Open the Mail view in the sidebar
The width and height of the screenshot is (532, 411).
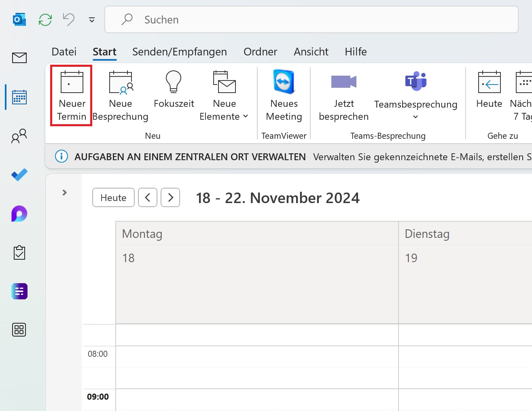[19, 57]
